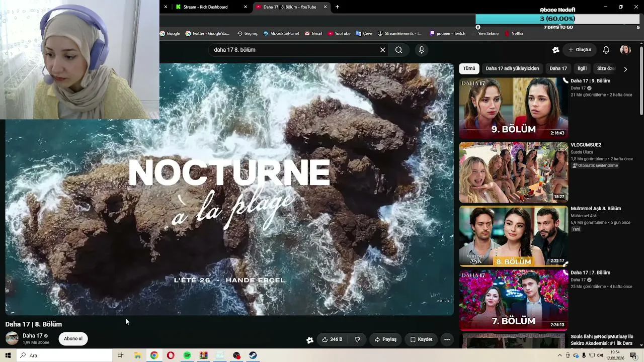Open the Gmail bookmark
The width and height of the screenshot is (644, 362).
(x=313, y=34)
